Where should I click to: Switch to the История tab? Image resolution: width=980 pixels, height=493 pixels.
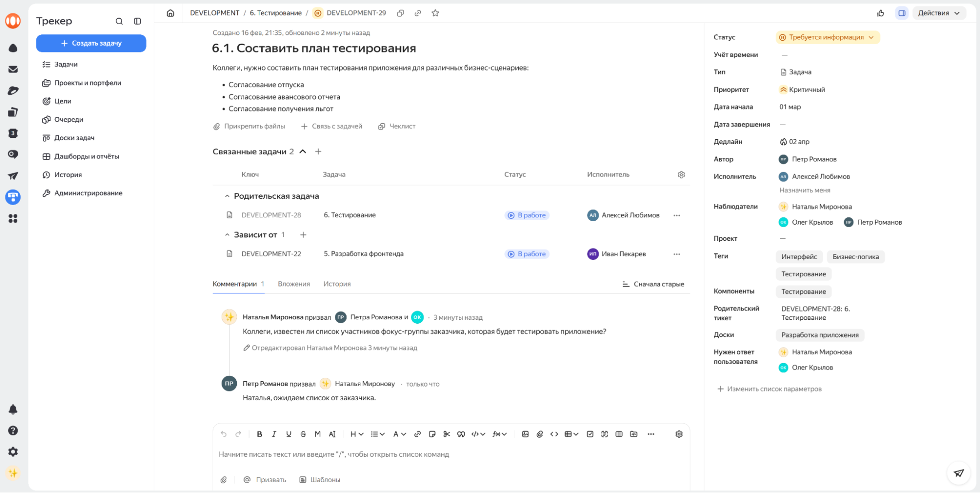pyautogui.click(x=337, y=284)
